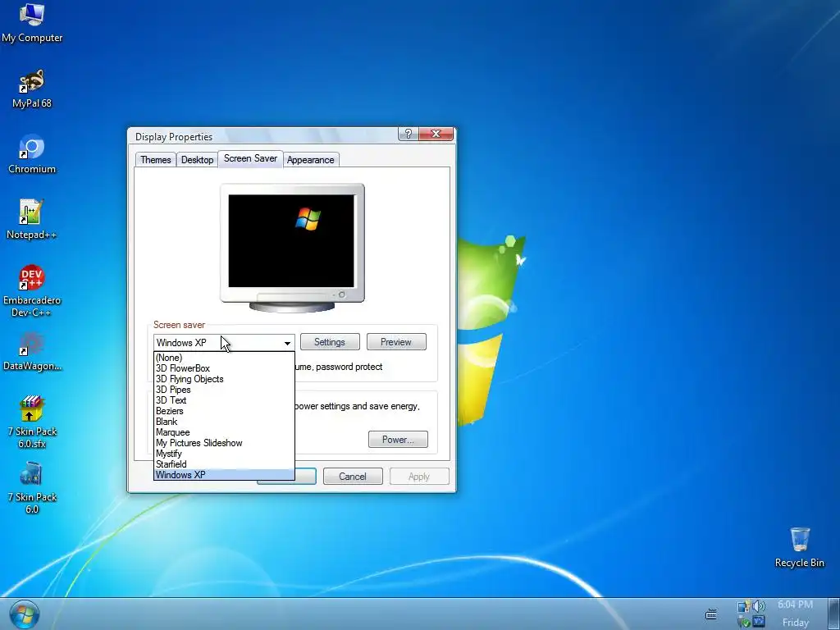This screenshot has width=840, height=630.
Task: Close the Display Properties dialog
Action: click(x=436, y=134)
